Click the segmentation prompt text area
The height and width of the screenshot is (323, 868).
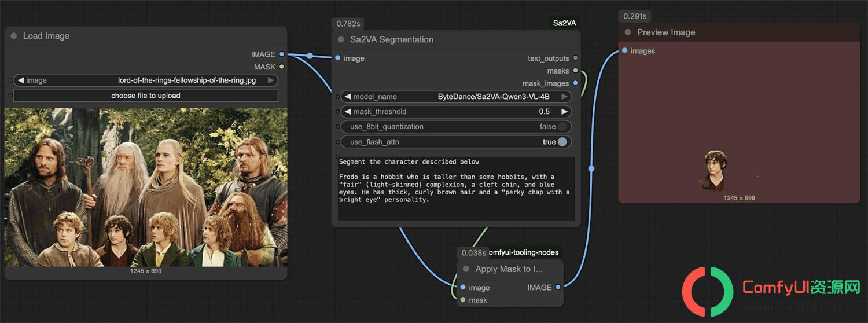(456, 188)
